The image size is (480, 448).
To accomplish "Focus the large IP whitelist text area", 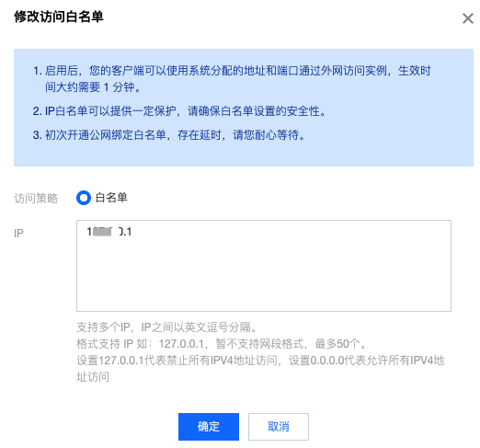I will pos(264,266).
